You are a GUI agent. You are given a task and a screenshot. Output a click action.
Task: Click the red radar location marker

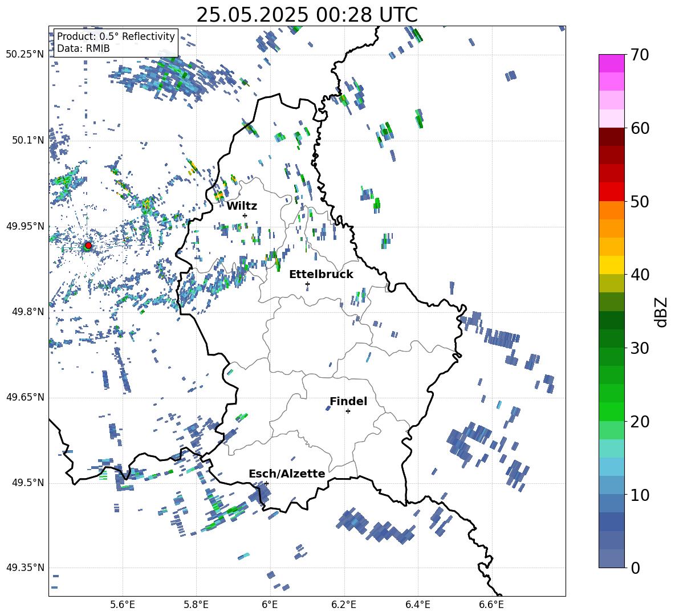point(88,246)
